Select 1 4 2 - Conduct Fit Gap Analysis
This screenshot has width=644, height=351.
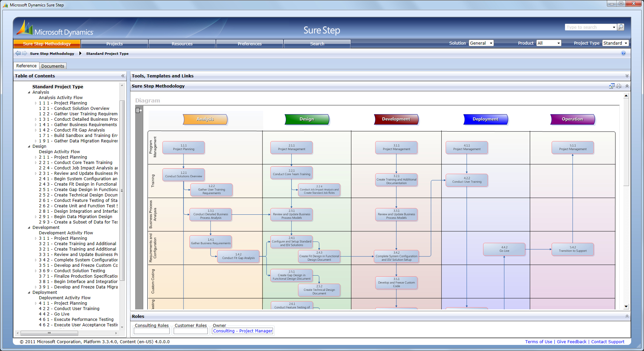(72, 130)
